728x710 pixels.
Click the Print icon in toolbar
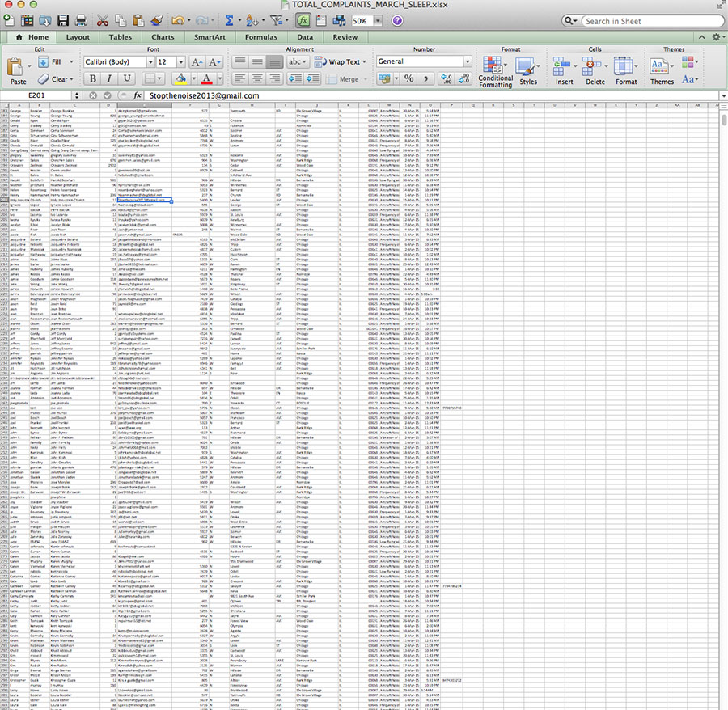click(82, 20)
